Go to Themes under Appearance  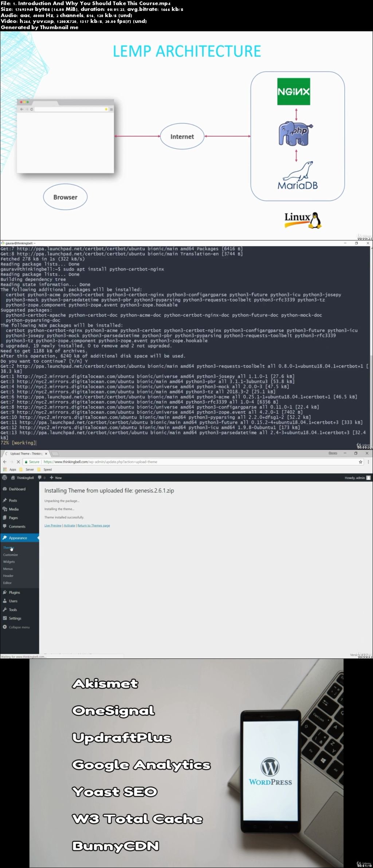pyautogui.click(x=8, y=548)
